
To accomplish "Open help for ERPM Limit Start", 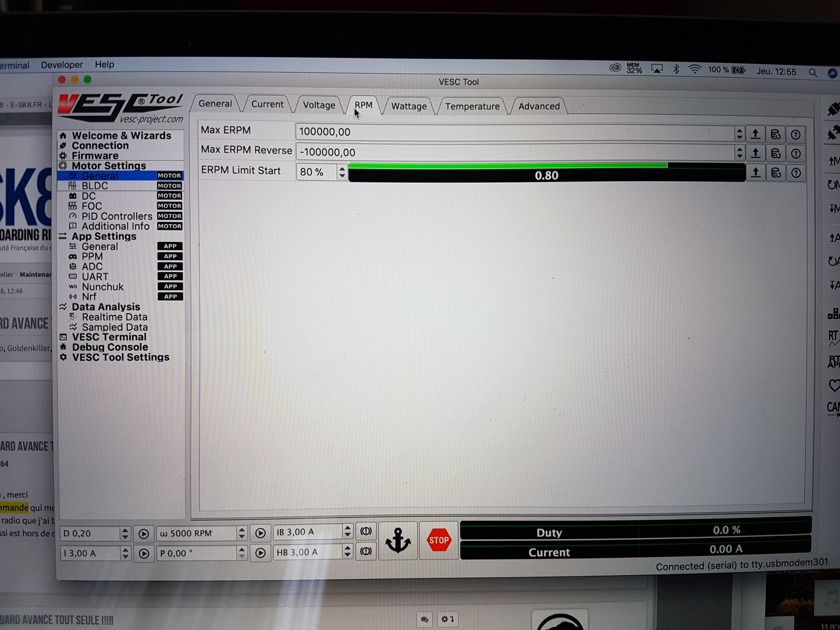I will (796, 174).
